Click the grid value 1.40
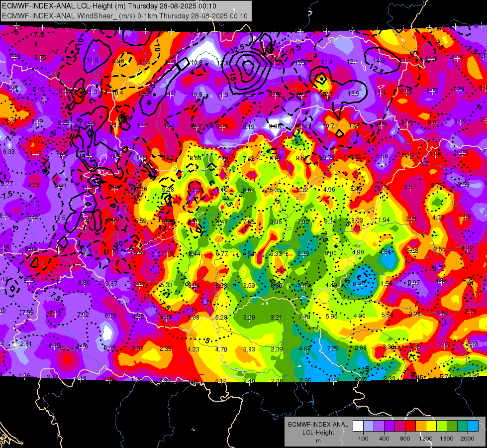 pos(36,153)
